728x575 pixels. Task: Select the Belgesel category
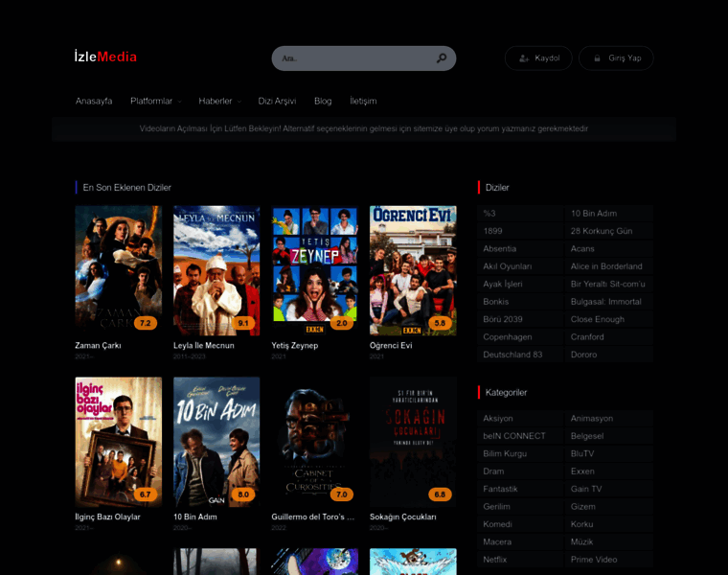point(609,436)
